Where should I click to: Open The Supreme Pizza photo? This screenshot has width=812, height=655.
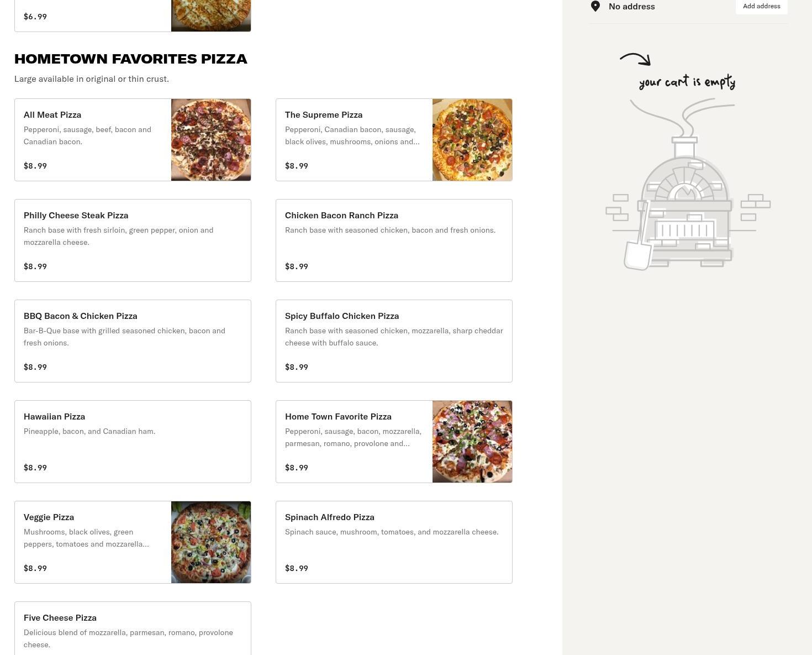[x=472, y=140]
